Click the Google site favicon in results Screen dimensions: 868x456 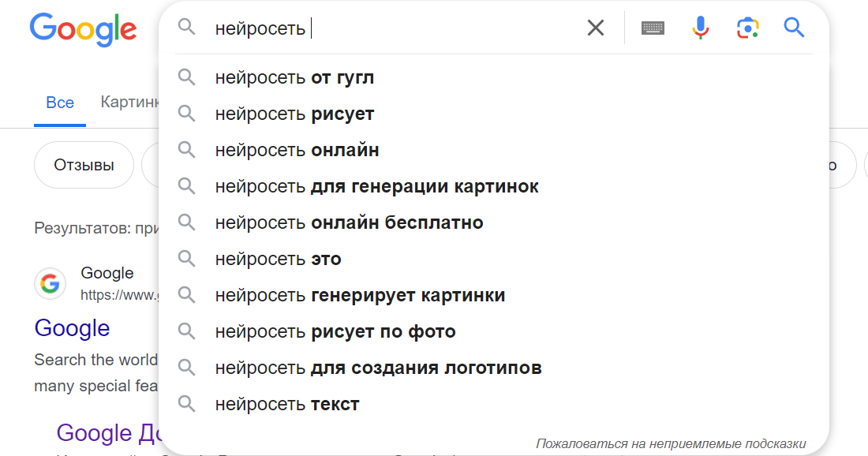[x=50, y=284]
